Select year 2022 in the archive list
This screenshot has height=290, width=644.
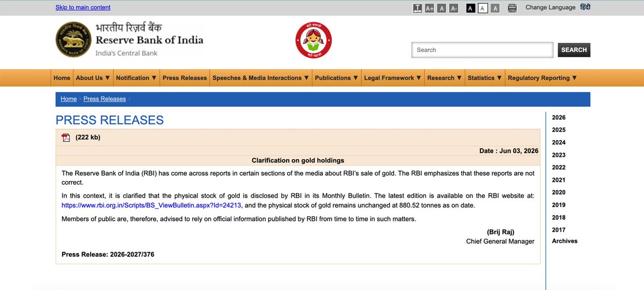pos(559,167)
